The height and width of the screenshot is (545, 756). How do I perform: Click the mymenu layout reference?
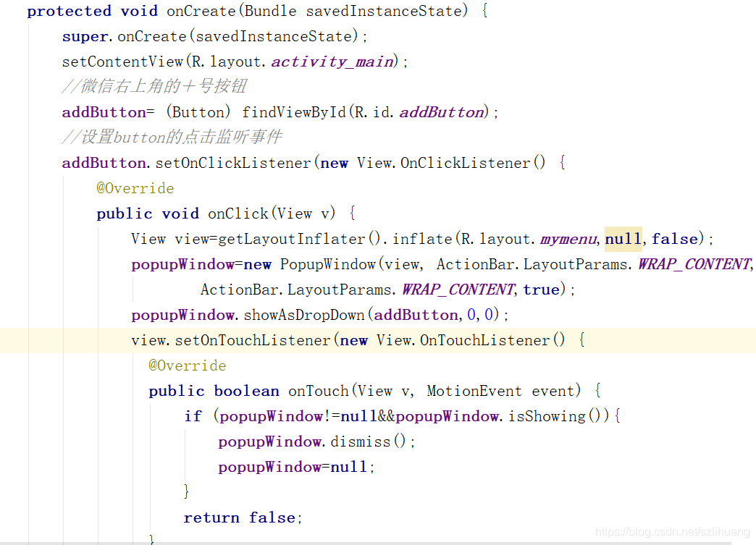568,239
